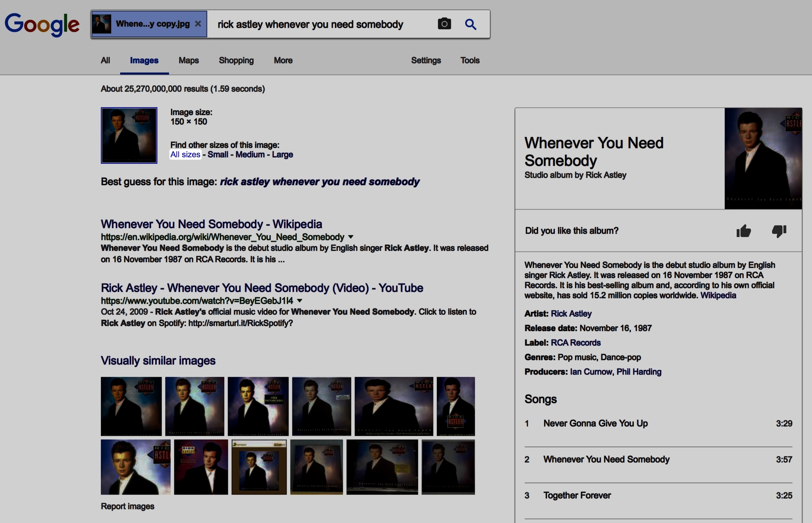Click the Medium size link
This screenshot has width=812, height=523.
coord(250,154)
